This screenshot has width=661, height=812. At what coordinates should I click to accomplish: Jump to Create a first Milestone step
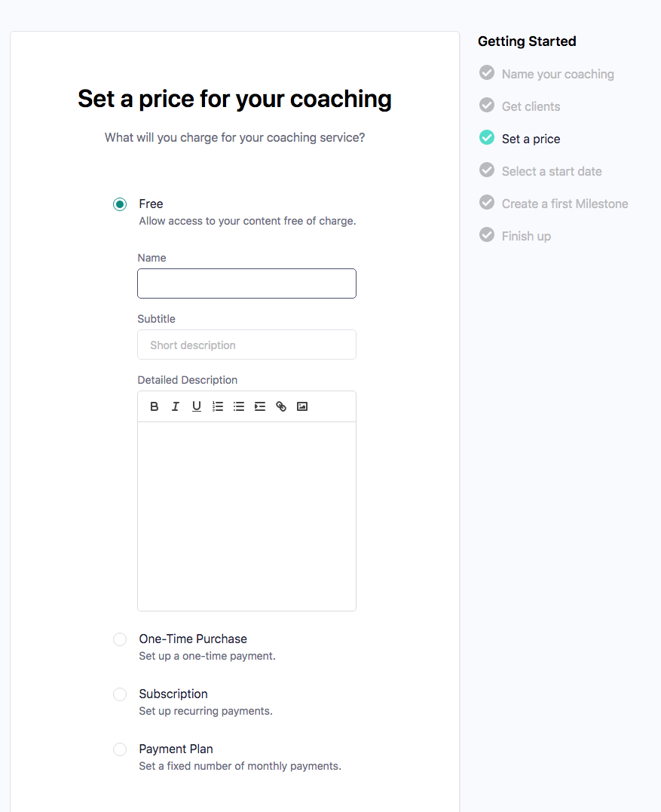pyautogui.click(x=565, y=204)
